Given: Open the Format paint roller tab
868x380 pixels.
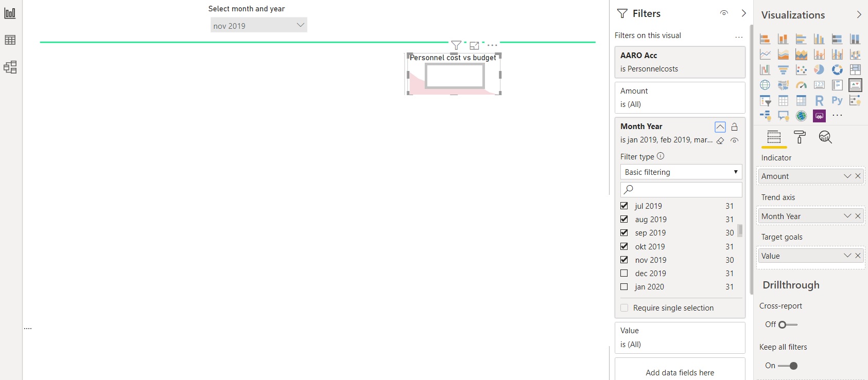Looking at the screenshot, I should click(x=800, y=137).
